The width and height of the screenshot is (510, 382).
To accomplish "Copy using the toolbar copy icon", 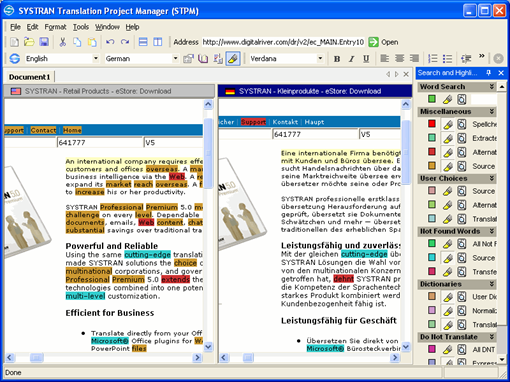I will (77, 42).
